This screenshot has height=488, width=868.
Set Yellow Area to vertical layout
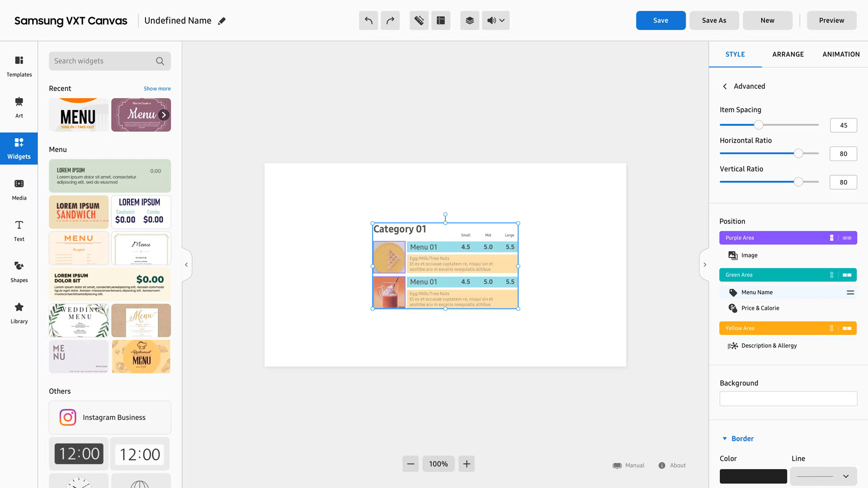click(x=832, y=329)
